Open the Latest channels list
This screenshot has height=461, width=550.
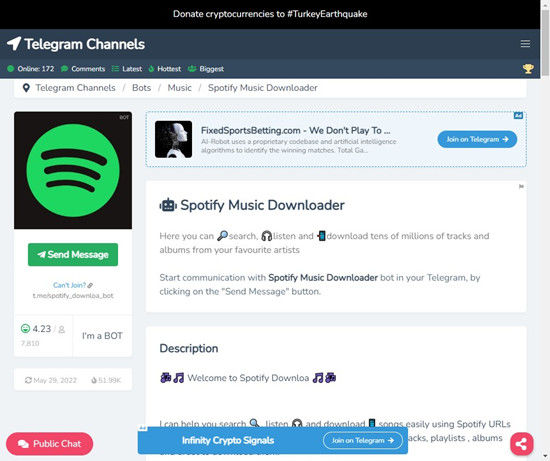[x=127, y=69]
